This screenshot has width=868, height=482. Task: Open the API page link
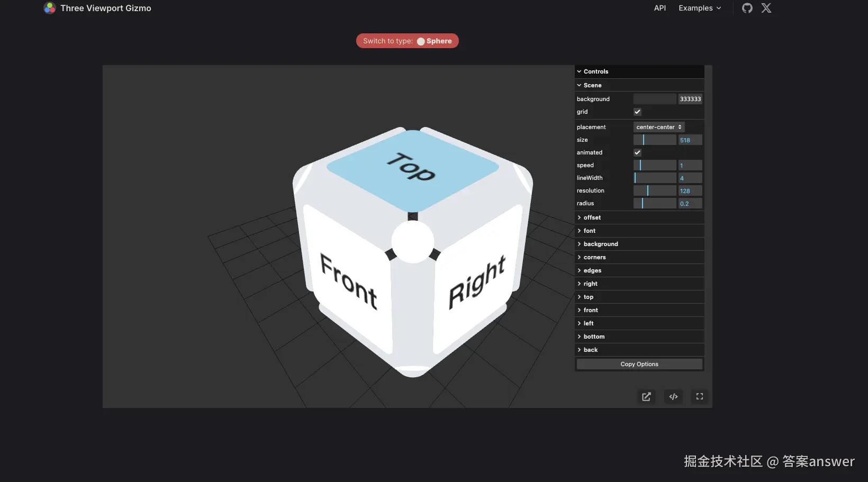coord(660,8)
